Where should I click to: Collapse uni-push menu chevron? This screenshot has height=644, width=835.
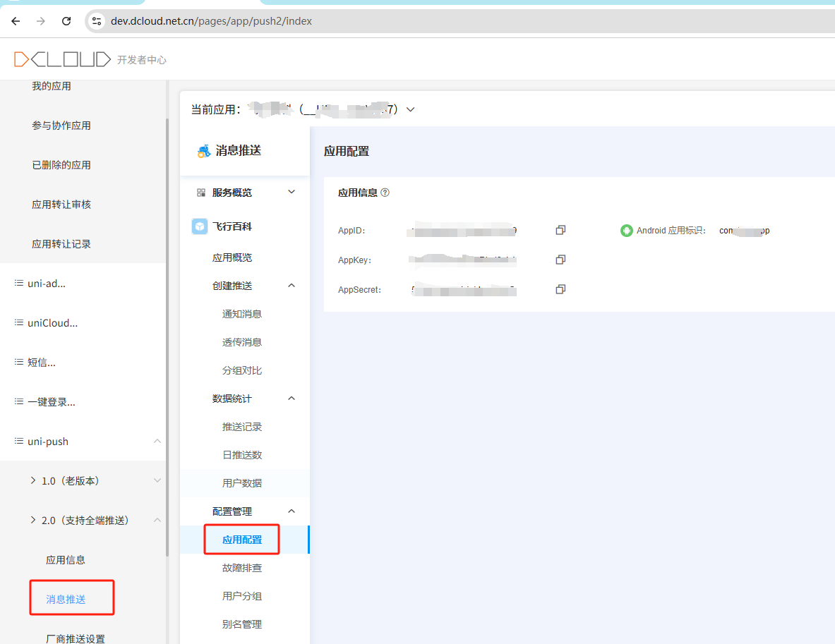coord(157,442)
